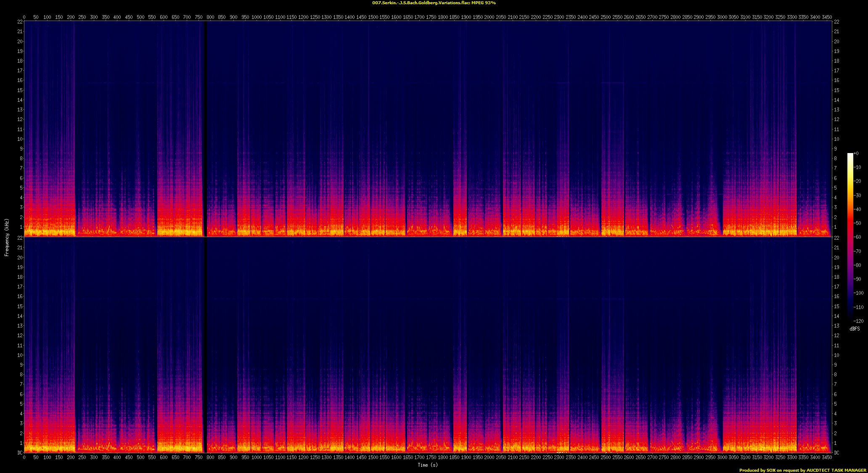
Task: Click the DC label on lower left axis
Action: pos(20,453)
